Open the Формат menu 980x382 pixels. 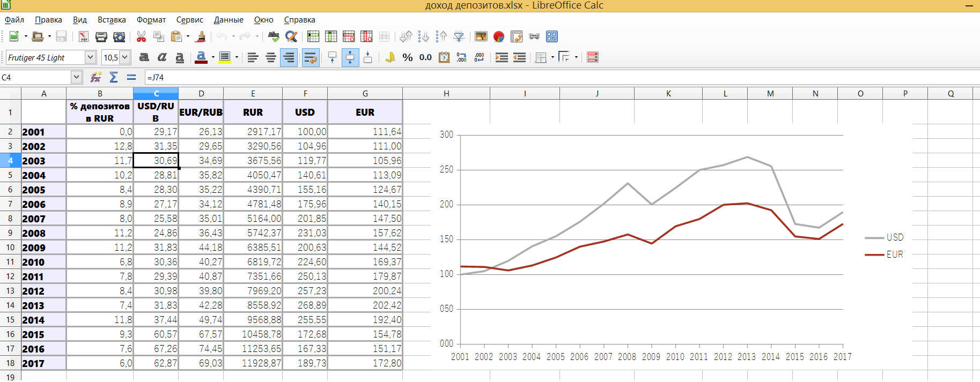click(151, 20)
